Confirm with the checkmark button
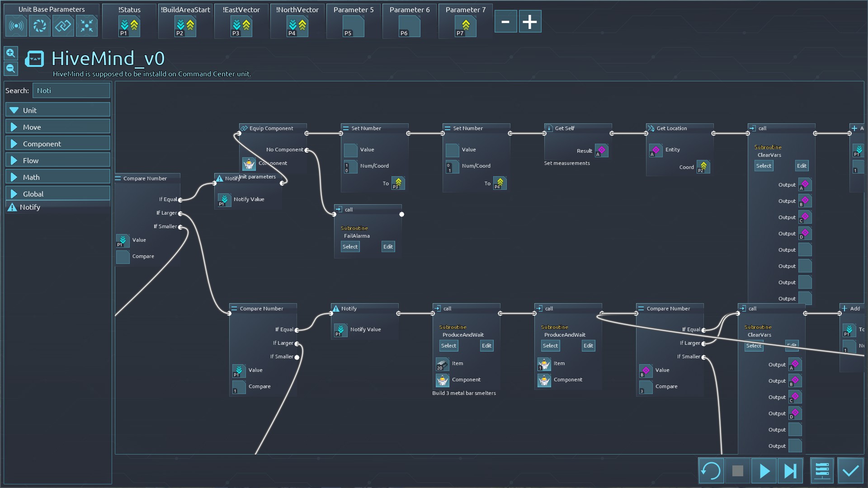Viewport: 868px width, 488px height. coord(850,471)
